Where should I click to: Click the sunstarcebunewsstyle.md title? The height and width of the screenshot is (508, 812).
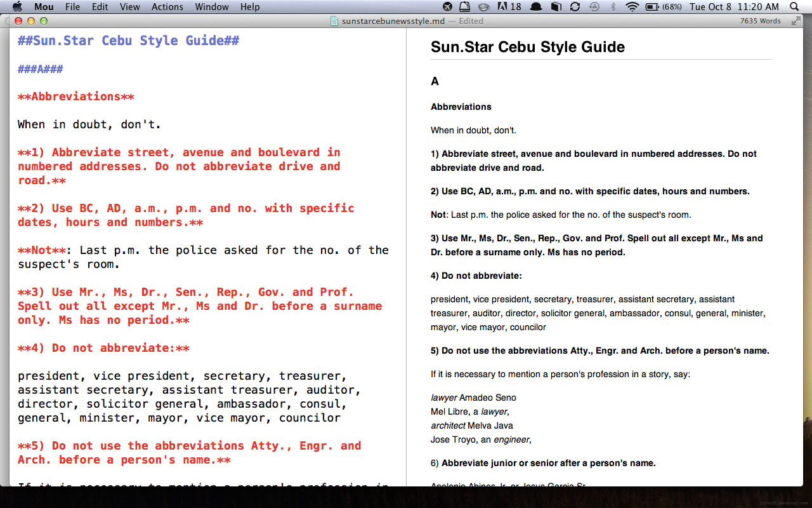393,21
